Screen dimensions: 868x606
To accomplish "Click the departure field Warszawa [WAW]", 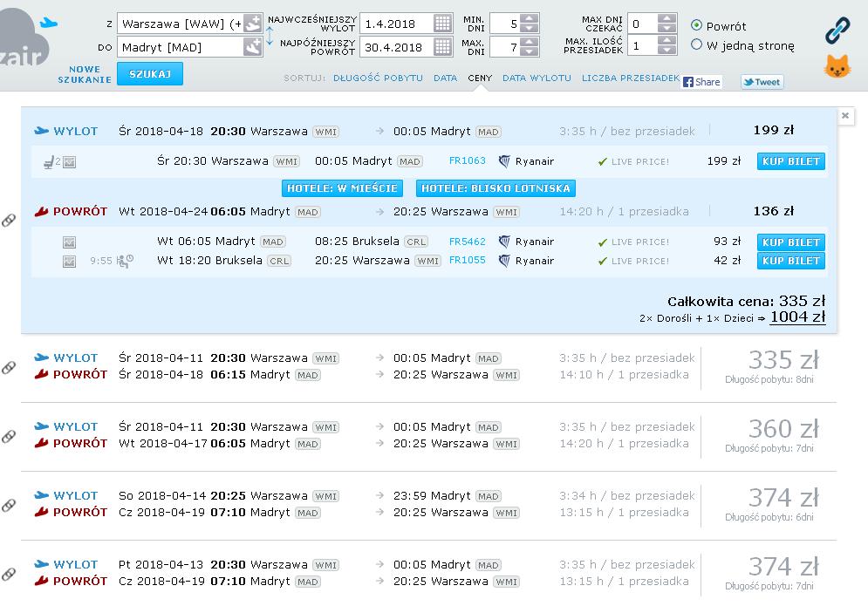I will pos(181,24).
